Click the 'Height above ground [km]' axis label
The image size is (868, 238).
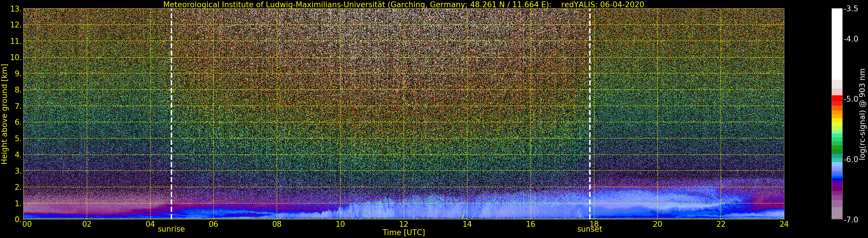(4, 114)
